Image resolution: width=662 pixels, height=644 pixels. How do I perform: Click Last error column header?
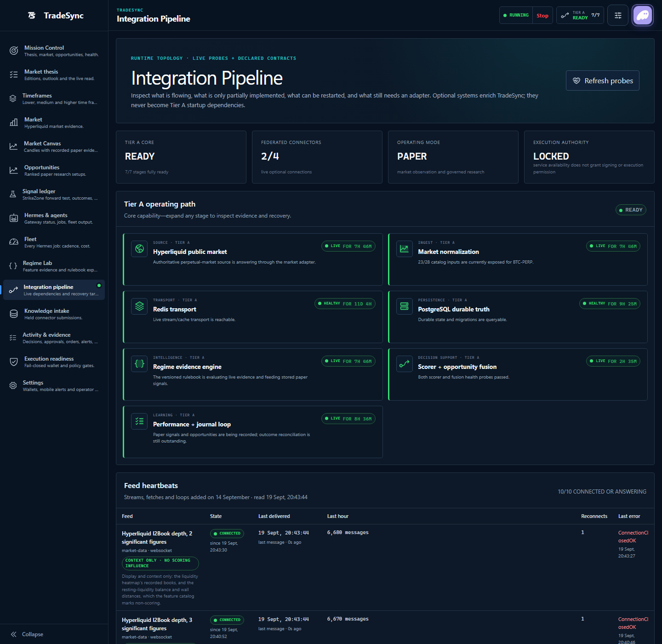(x=629, y=516)
